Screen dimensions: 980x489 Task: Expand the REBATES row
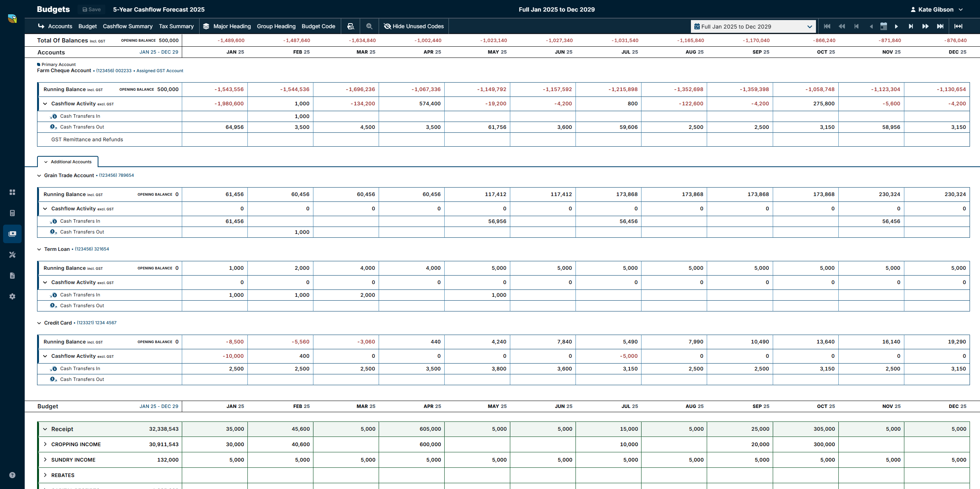click(45, 475)
